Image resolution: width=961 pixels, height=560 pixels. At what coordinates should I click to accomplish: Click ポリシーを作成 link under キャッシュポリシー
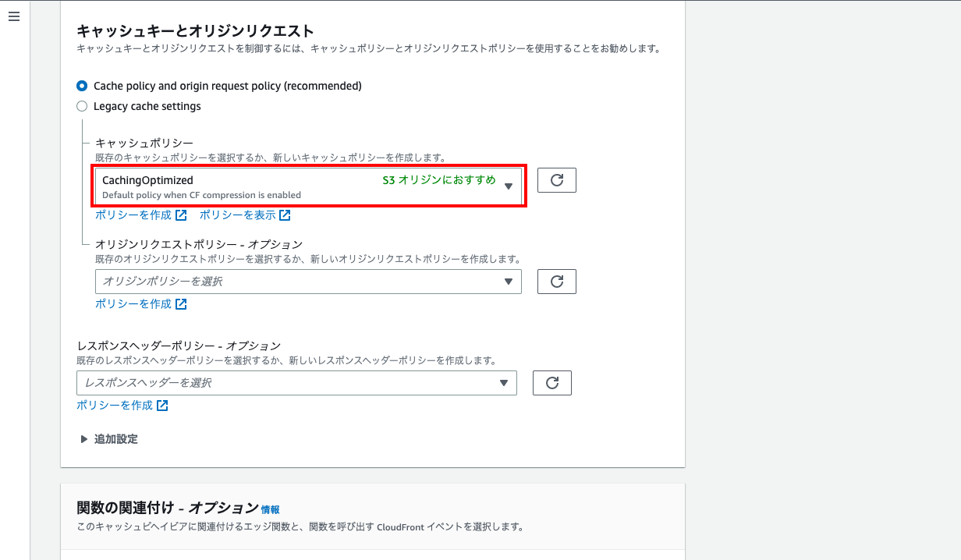[x=133, y=215]
